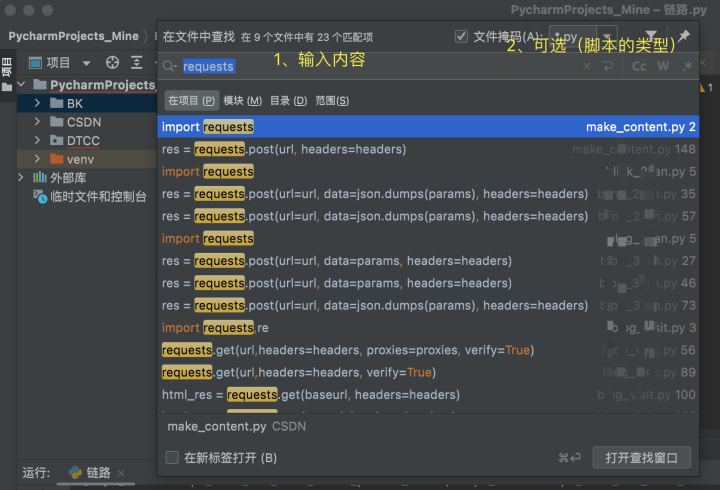The height and width of the screenshot is (490, 720).
Task: Select import requests result in make_content.py 2
Action: point(428,127)
